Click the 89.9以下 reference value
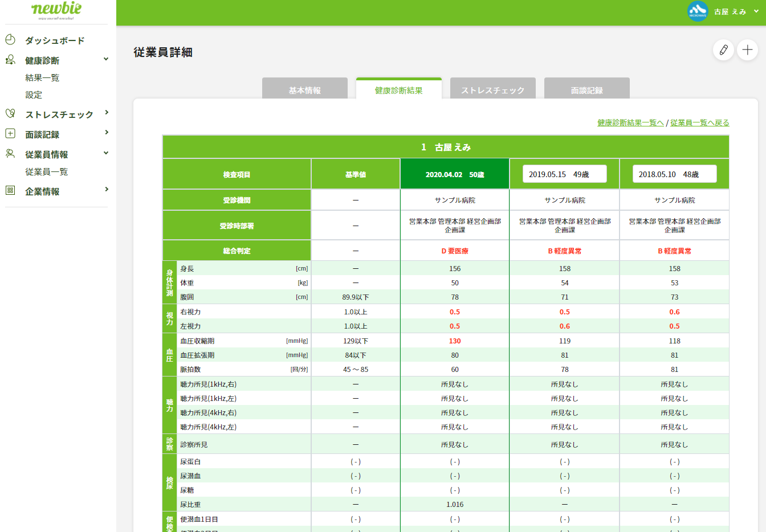766x532 pixels. (356, 297)
